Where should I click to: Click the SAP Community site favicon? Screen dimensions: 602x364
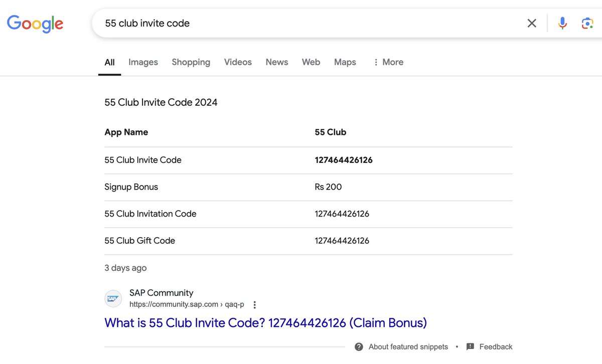point(113,299)
